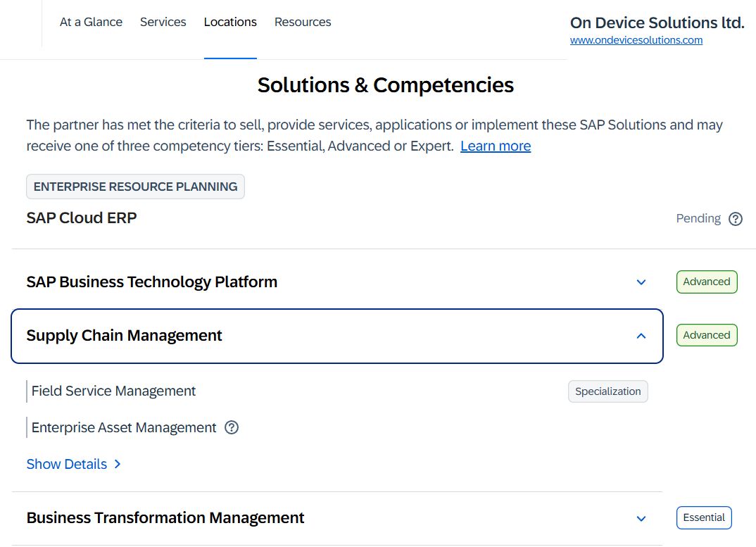The image size is (756, 547).
Task: Click the SAP Cloud ERP heading
Action: click(x=81, y=218)
